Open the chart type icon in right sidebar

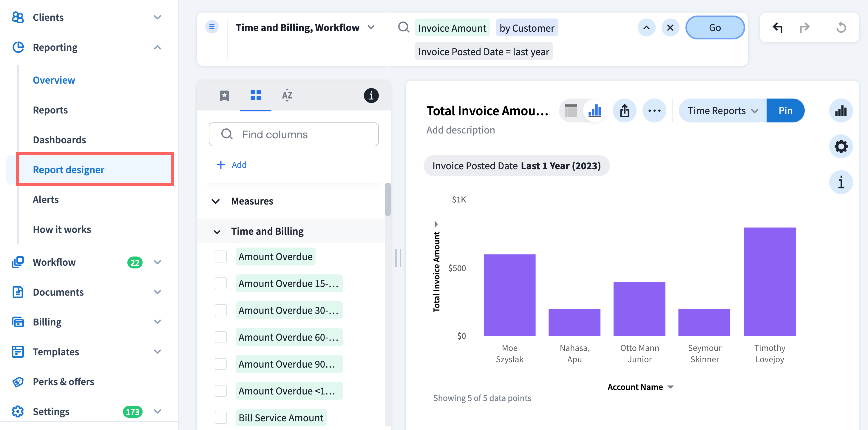841,110
